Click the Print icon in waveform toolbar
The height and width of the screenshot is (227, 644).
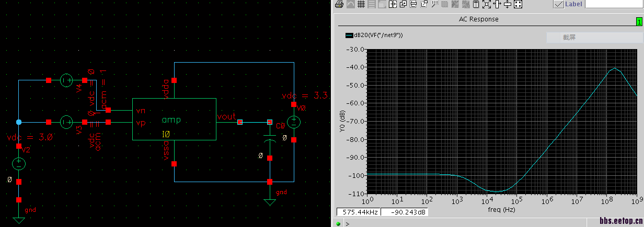click(x=339, y=4)
